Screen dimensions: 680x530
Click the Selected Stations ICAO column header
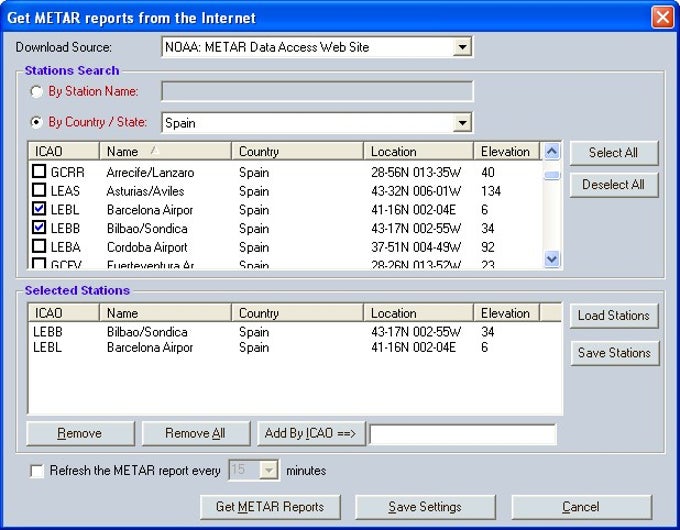click(x=64, y=313)
